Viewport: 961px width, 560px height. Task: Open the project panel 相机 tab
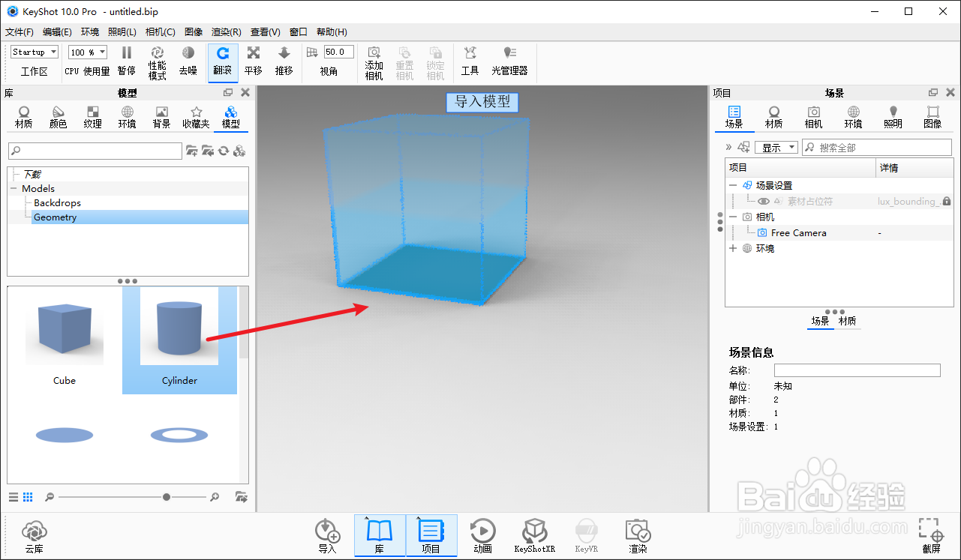pyautogui.click(x=814, y=118)
